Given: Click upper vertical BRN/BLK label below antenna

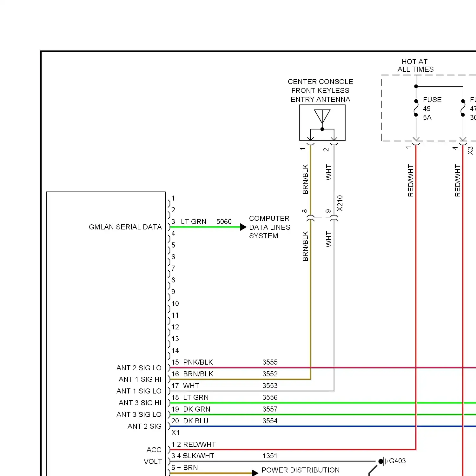Looking at the screenshot, I should coord(305,179).
